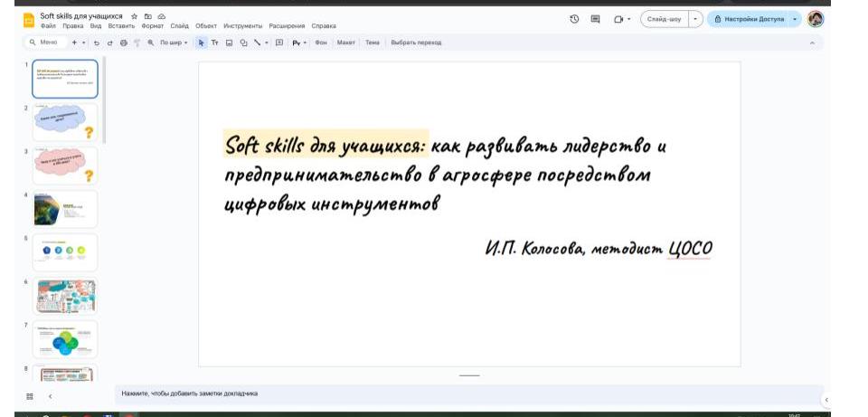Switch to grid view of slides
Screen dimensions: 868x417
(30, 395)
